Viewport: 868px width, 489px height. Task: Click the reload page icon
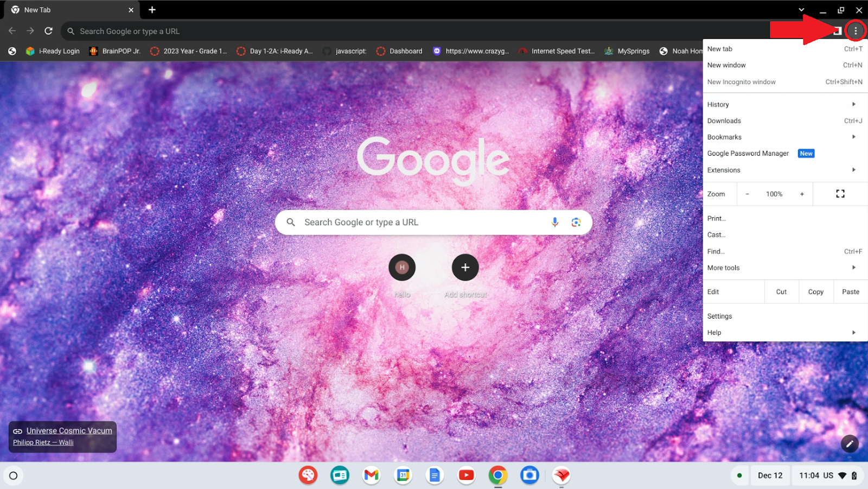[48, 31]
